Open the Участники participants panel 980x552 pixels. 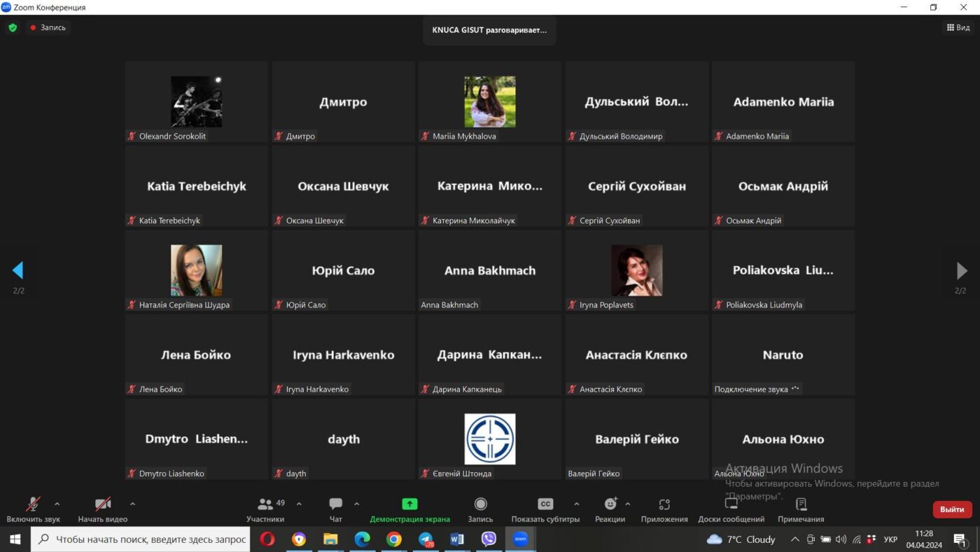coord(266,510)
